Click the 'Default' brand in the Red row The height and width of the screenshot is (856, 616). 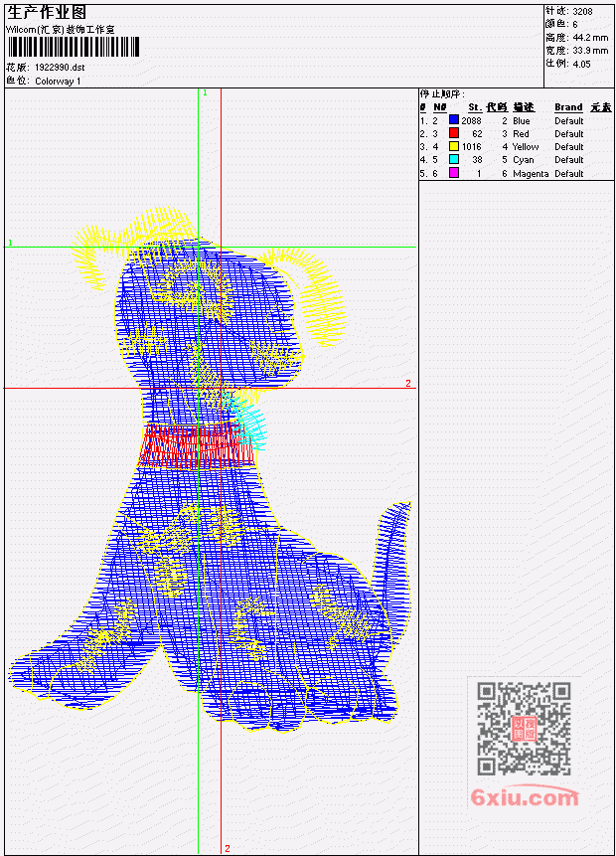[x=569, y=134]
